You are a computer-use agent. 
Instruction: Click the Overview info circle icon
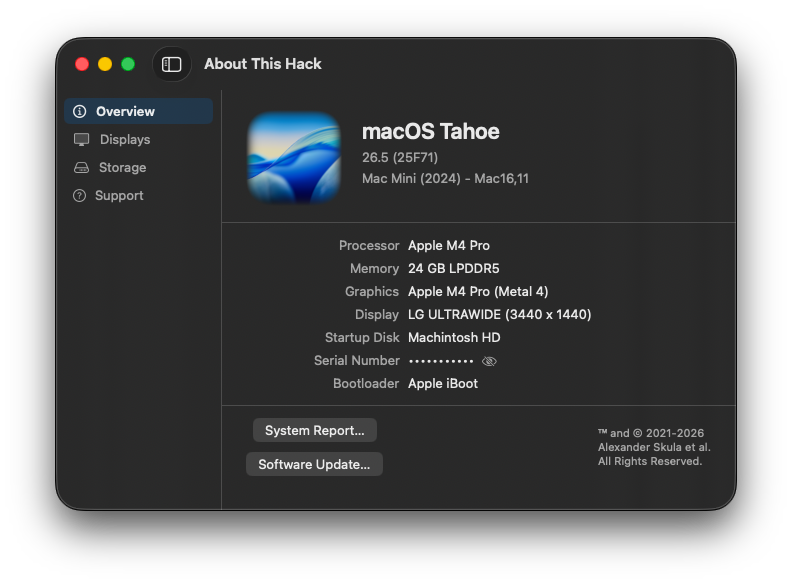pyautogui.click(x=80, y=111)
